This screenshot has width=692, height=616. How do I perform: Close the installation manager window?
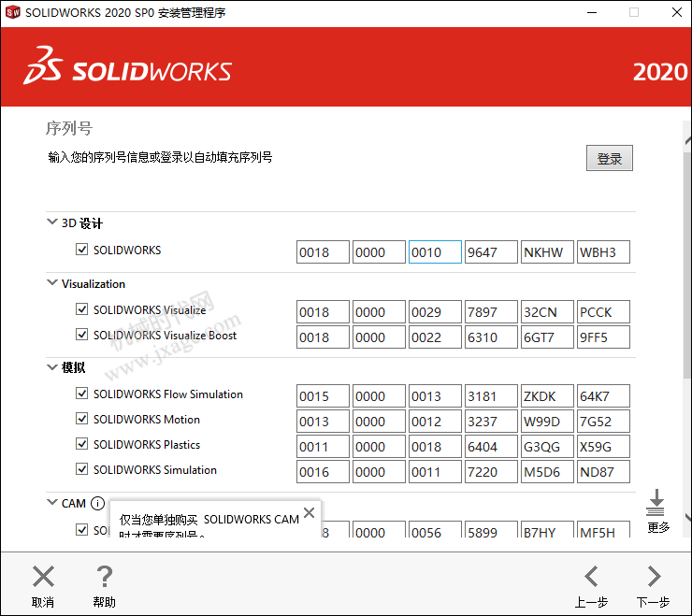pyautogui.click(x=676, y=12)
